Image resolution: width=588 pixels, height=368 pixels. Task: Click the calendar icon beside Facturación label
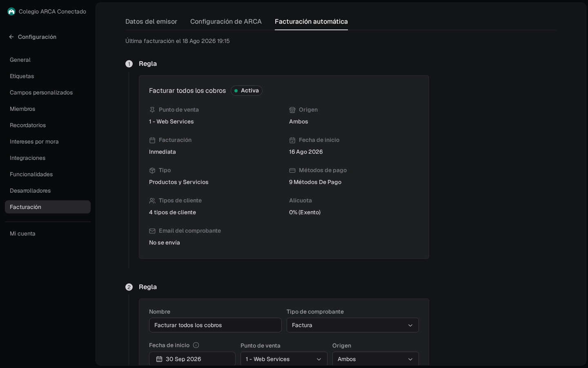[152, 140]
